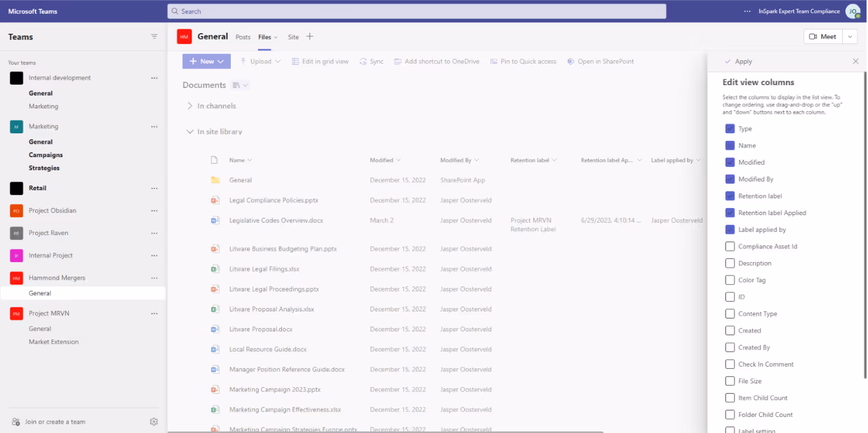Click the filter teams icon
The image size is (868, 433).
click(154, 36)
